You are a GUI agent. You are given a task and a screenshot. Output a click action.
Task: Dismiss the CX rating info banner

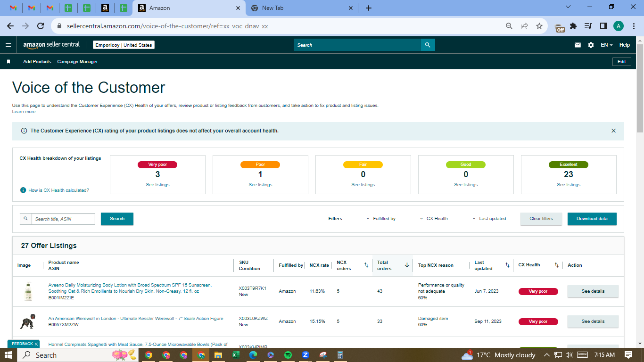(613, 131)
